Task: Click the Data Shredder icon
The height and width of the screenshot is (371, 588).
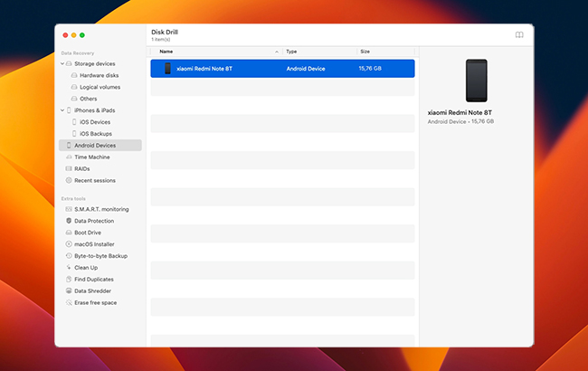Action: point(69,290)
